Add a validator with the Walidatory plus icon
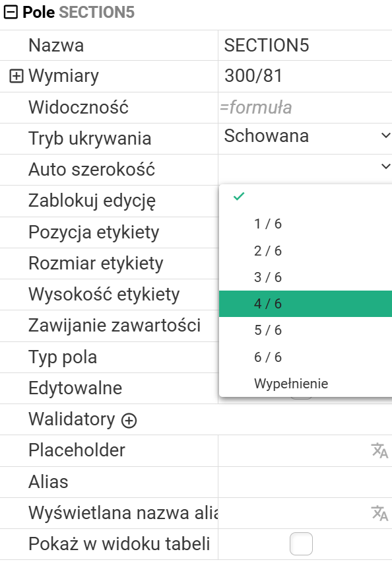 [129, 421]
